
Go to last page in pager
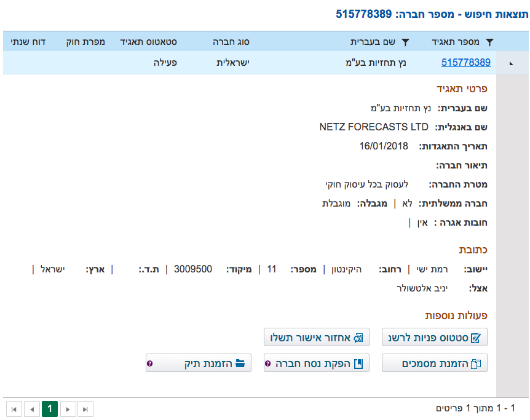tap(85, 409)
